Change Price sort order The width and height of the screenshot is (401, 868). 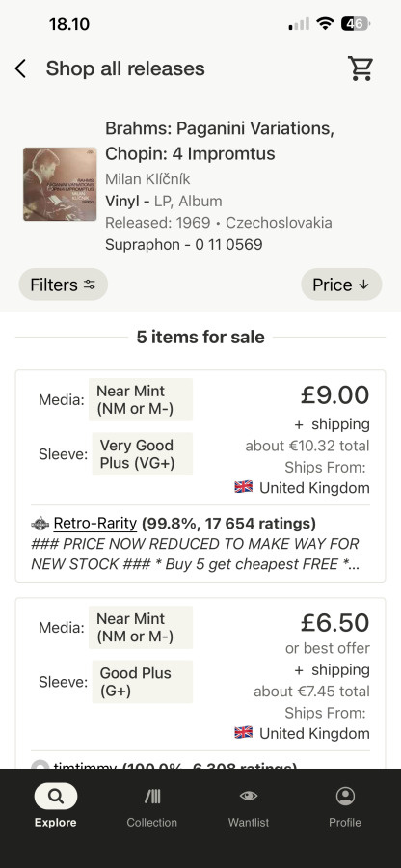341,285
